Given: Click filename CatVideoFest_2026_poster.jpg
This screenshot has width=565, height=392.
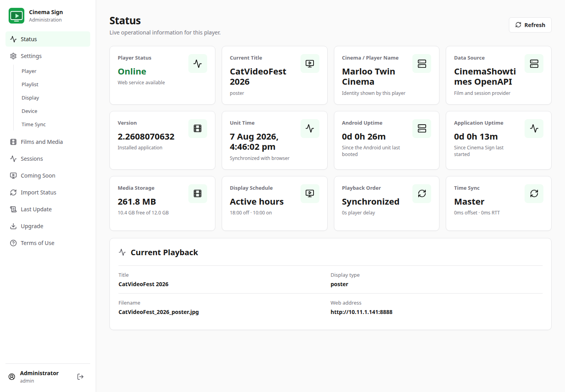Looking at the screenshot, I should point(159,312).
